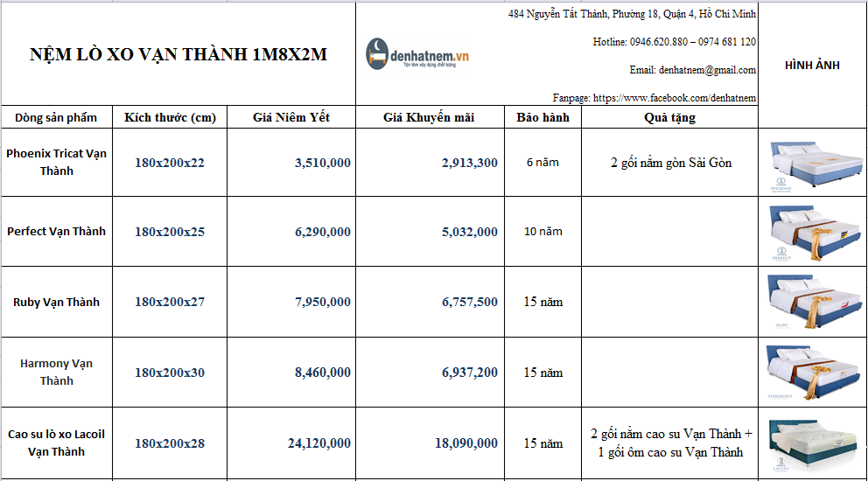
Task: Select the Perfect Vạn Thành cell
Action: point(57,232)
